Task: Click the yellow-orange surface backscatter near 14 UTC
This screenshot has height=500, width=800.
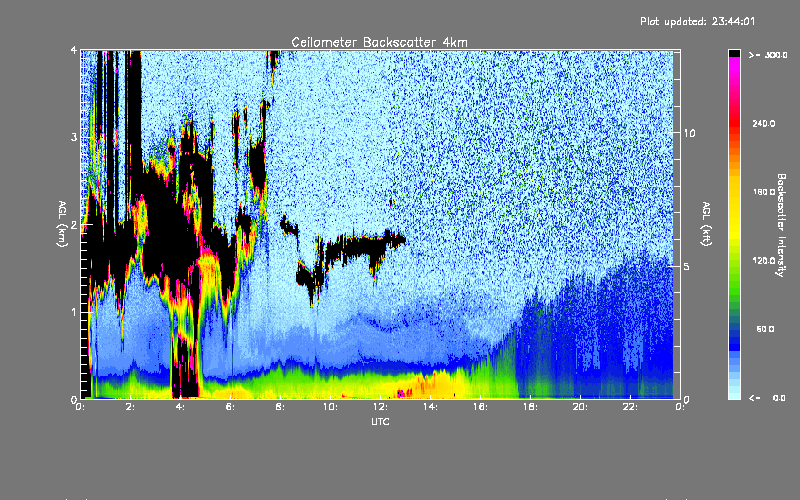Action: (434, 385)
